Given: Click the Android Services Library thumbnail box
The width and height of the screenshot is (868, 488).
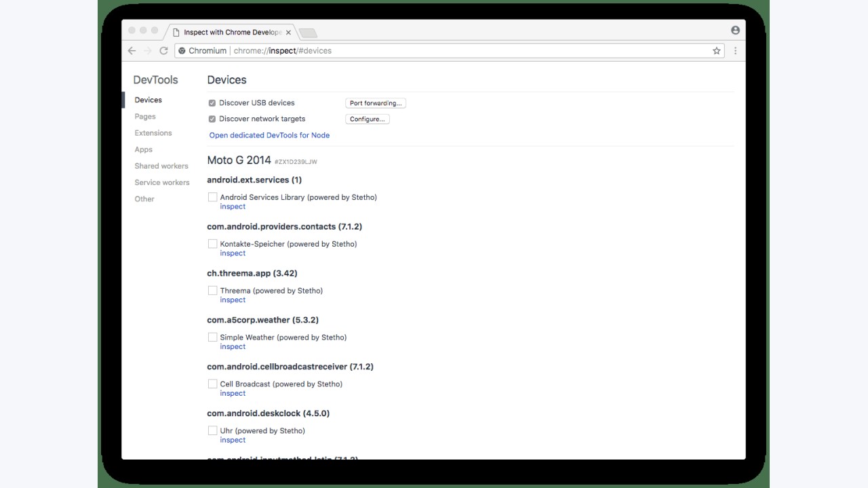Looking at the screenshot, I should coord(212,197).
